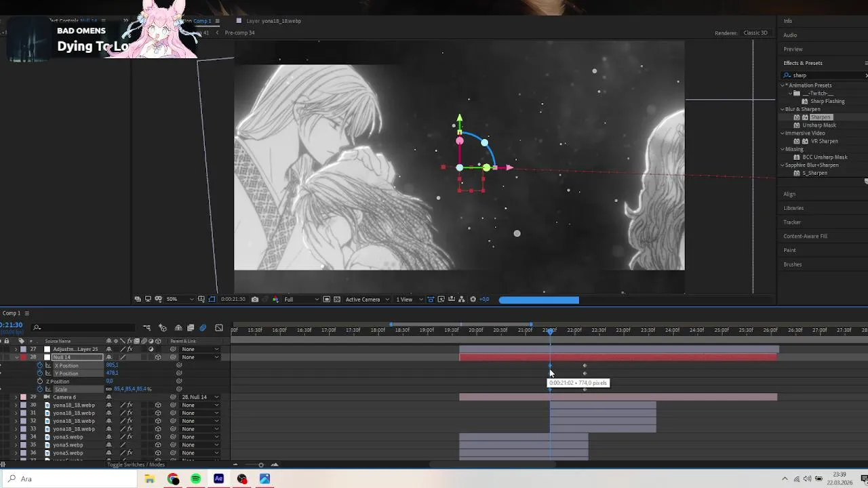Expand layer 27 Adjustment Layer properties
Screen dimensions: 868x488
point(16,349)
